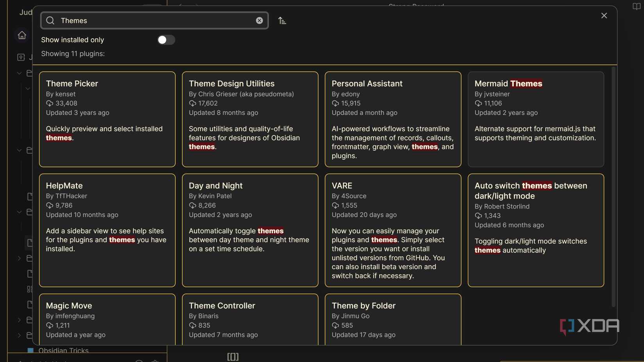This screenshot has height=362, width=644.
Task: Open the Theme by Folder plugin card
Action: 393,319
